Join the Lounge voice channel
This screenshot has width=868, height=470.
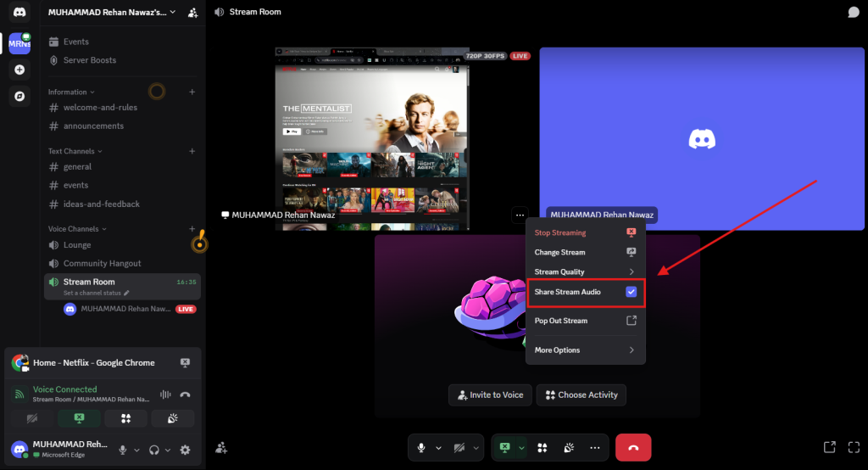point(122,245)
